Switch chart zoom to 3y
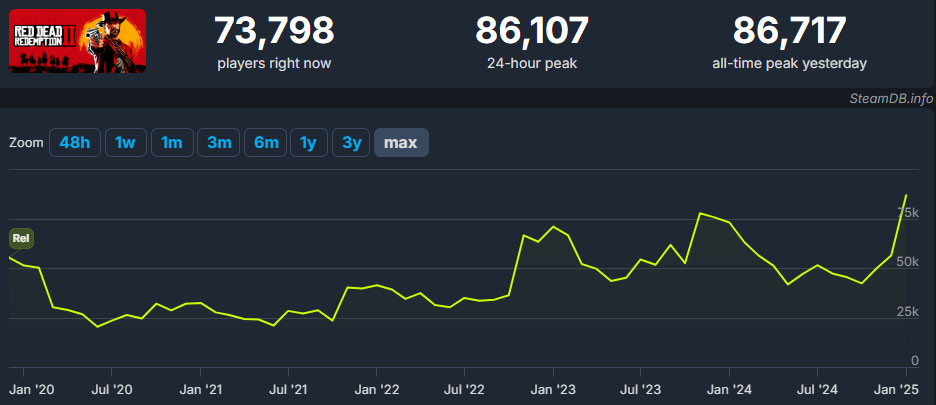Screen dimensions: 936x405 pyautogui.click(x=352, y=143)
